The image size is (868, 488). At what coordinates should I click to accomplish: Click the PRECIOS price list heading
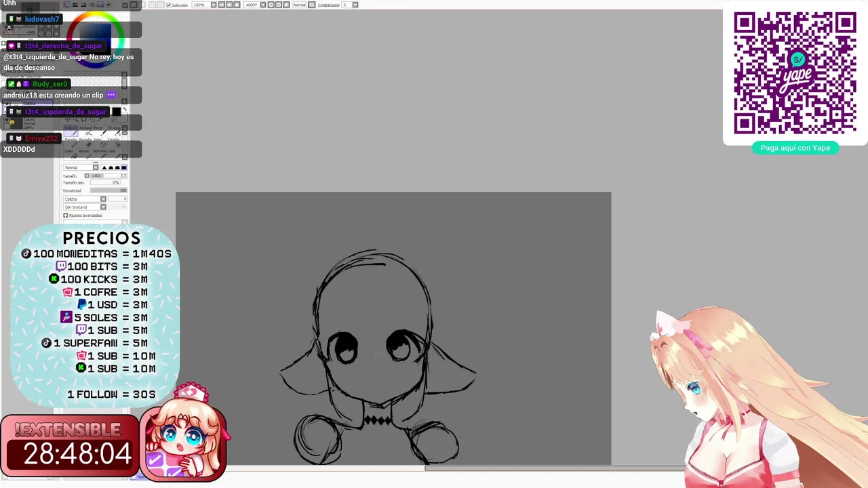point(102,238)
